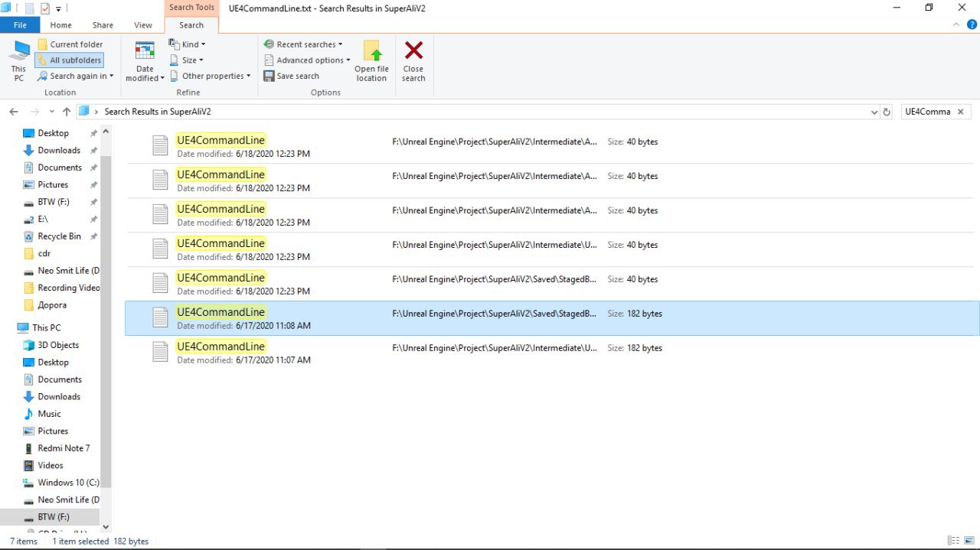
Task: Click the 182 bytes size of selected file
Action: (x=645, y=314)
